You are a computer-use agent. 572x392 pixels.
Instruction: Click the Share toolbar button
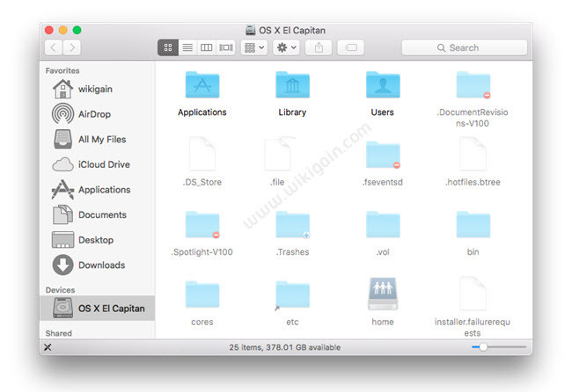pos(319,47)
